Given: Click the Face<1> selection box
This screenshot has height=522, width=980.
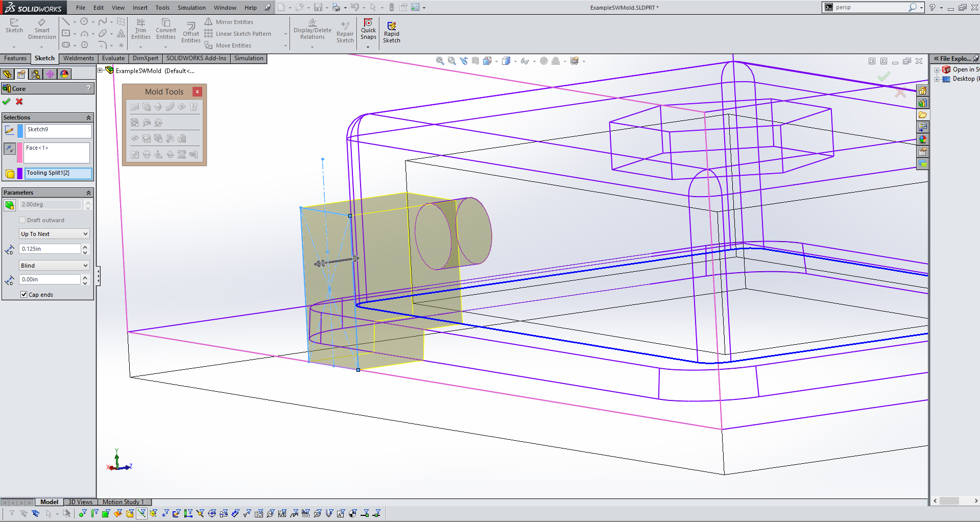Looking at the screenshot, I should [x=57, y=153].
